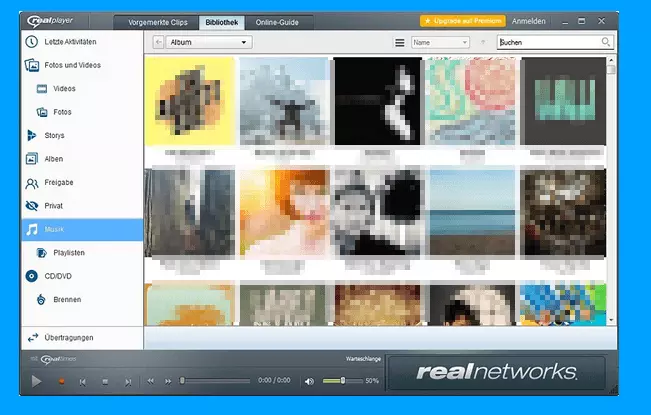Image resolution: width=651 pixels, height=415 pixels.
Task: Switch to the Vorgemerkte Clips tab
Action: point(157,22)
